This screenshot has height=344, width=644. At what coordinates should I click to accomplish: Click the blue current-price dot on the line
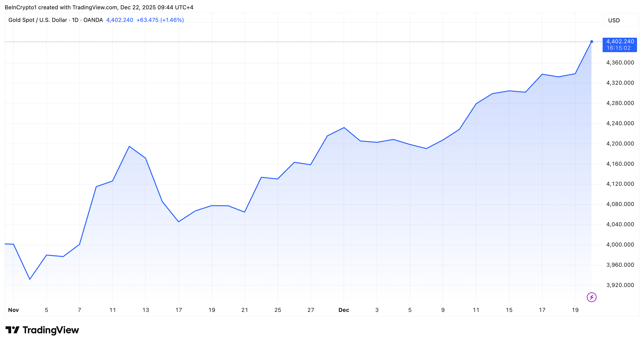pos(591,42)
